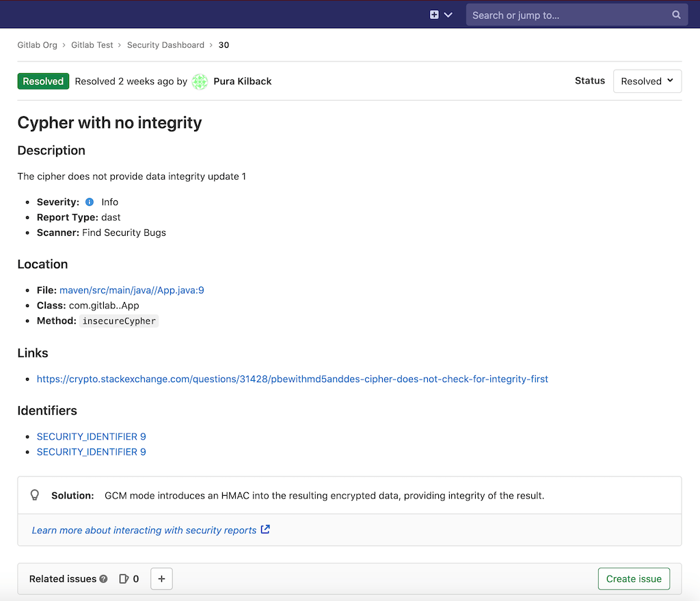Open Pura Kilback's profile name link
The image size is (700, 601).
(x=243, y=81)
